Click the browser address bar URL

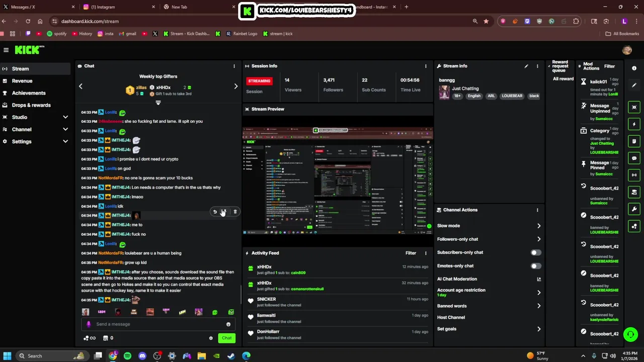tap(90, 21)
